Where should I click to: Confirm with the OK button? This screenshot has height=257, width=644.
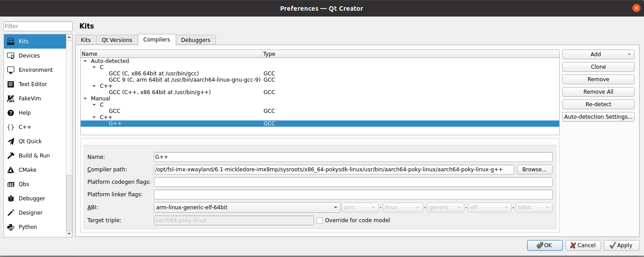(x=545, y=245)
